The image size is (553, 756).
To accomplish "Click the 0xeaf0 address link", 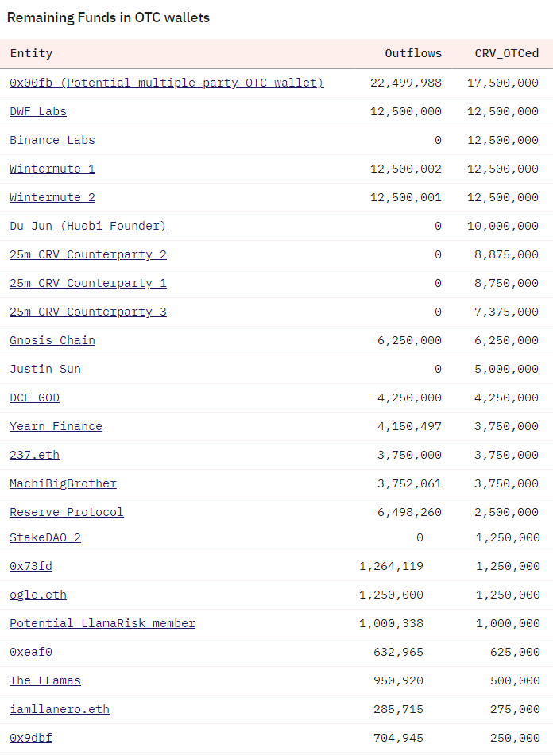I will 31,652.
